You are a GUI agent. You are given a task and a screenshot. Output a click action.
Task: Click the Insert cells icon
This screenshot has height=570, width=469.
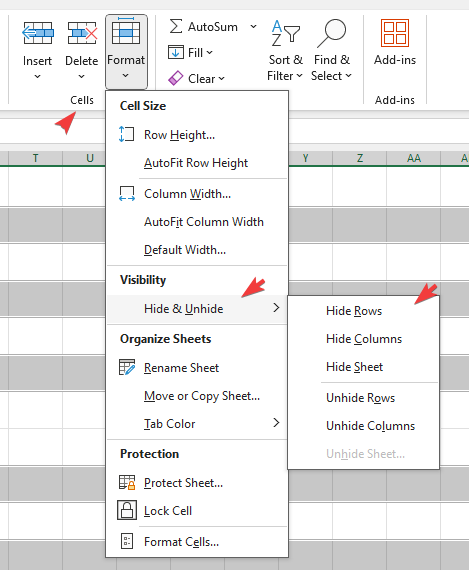click(38, 33)
